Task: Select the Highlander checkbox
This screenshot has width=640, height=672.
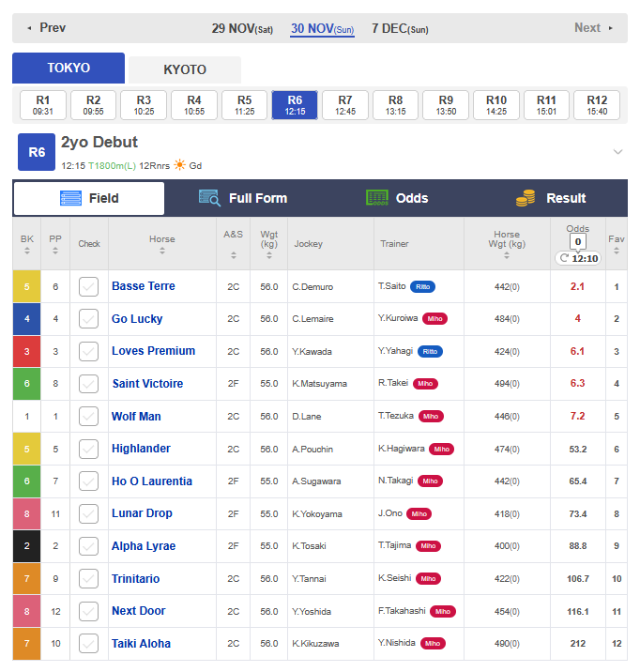Action: point(88,450)
